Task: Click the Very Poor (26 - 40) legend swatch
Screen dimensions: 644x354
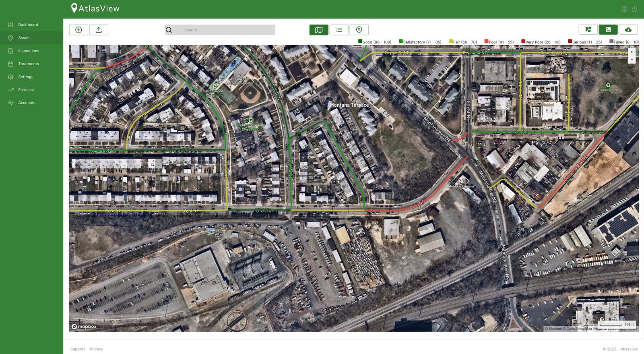Action: coord(523,41)
